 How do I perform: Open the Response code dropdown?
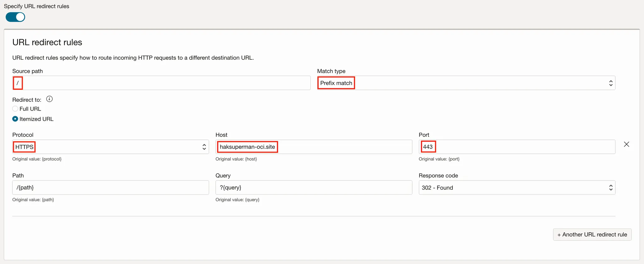coord(517,187)
